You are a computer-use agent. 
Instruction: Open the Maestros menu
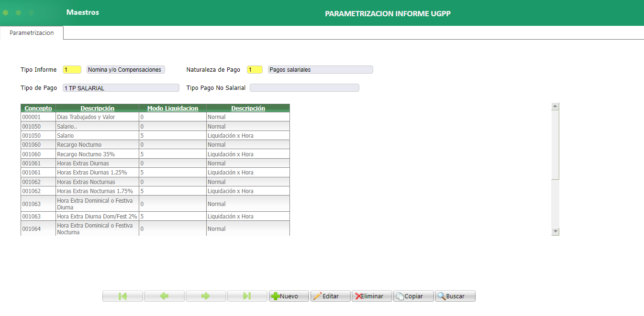click(x=83, y=12)
